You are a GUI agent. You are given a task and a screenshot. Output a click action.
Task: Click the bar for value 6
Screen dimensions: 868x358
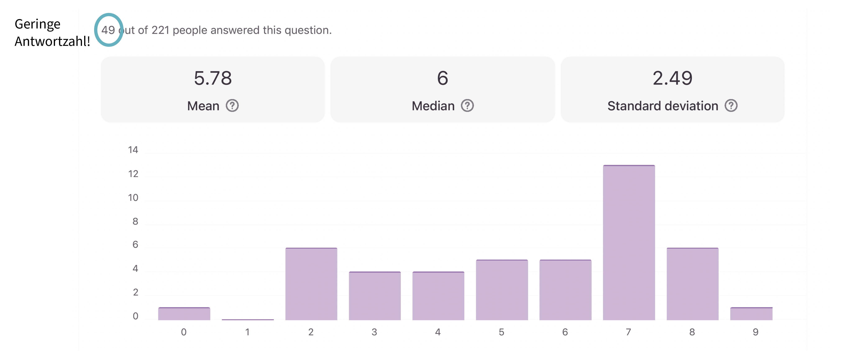pos(565,290)
